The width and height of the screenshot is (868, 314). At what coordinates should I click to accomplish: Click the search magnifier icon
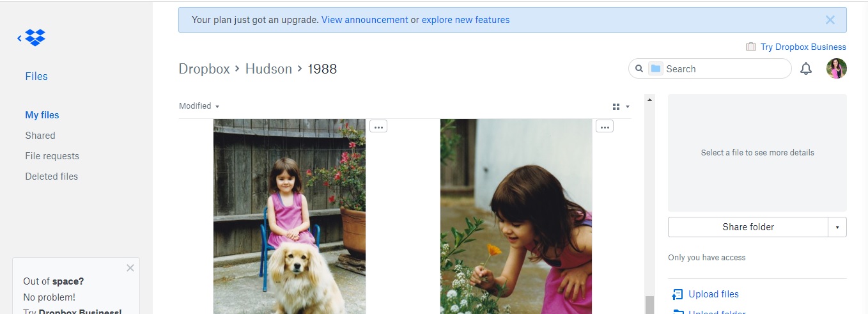point(639,68)
